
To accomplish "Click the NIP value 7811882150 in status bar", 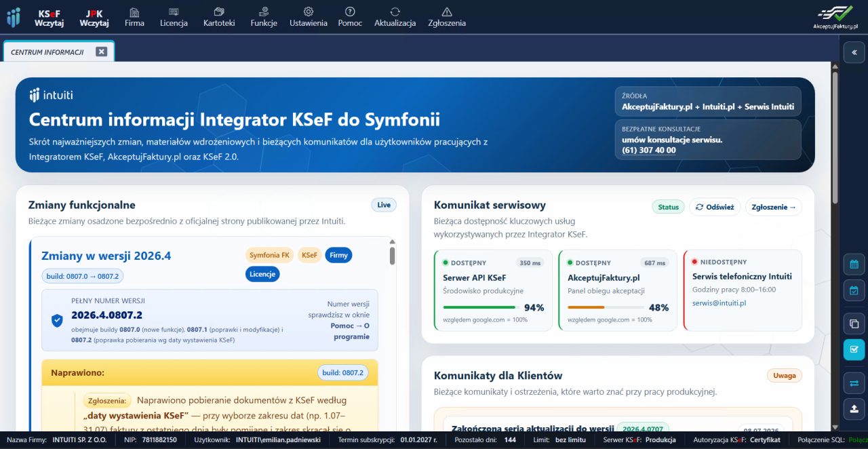I will point(158,440).
